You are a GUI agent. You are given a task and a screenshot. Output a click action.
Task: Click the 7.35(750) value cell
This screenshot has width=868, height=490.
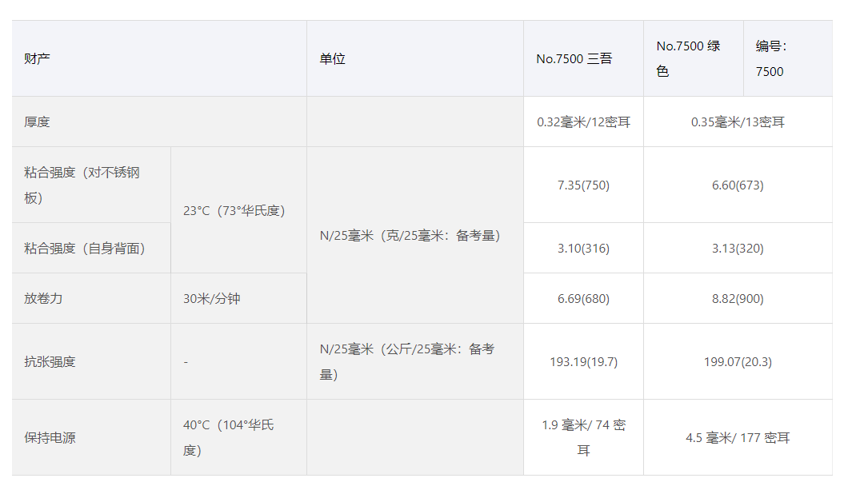pyautogui.click(x=583, y=185)
